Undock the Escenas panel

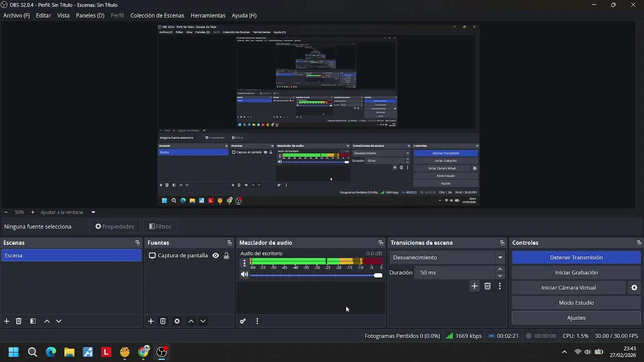(137, 243)
